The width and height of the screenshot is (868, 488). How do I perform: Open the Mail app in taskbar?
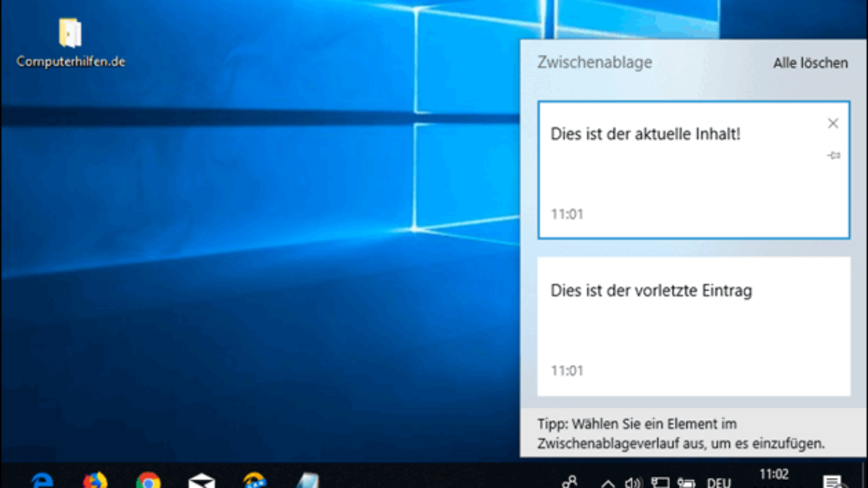click(202, 481)
